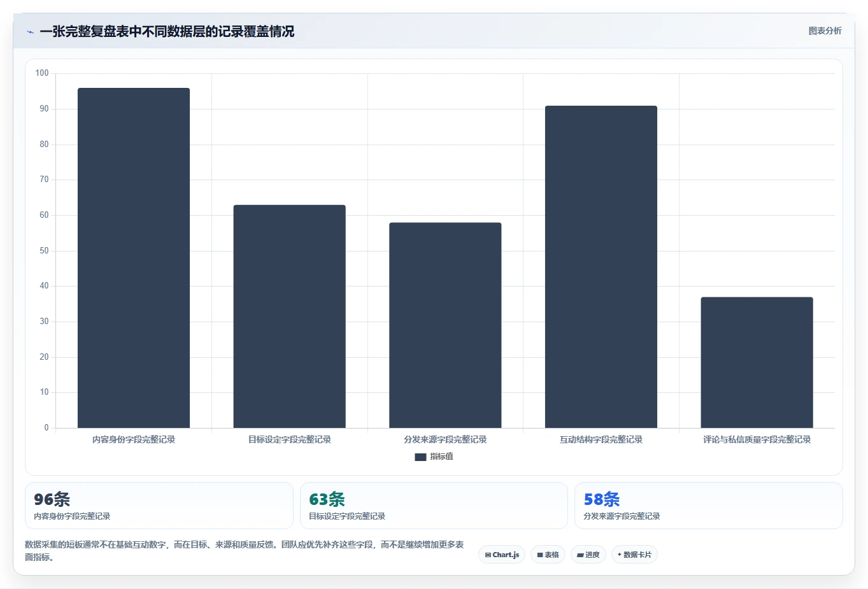Click the 互动结构字段完整记录 bar in the chart
The width and height of the screenshot is (868, 589).
coord(601,267)
